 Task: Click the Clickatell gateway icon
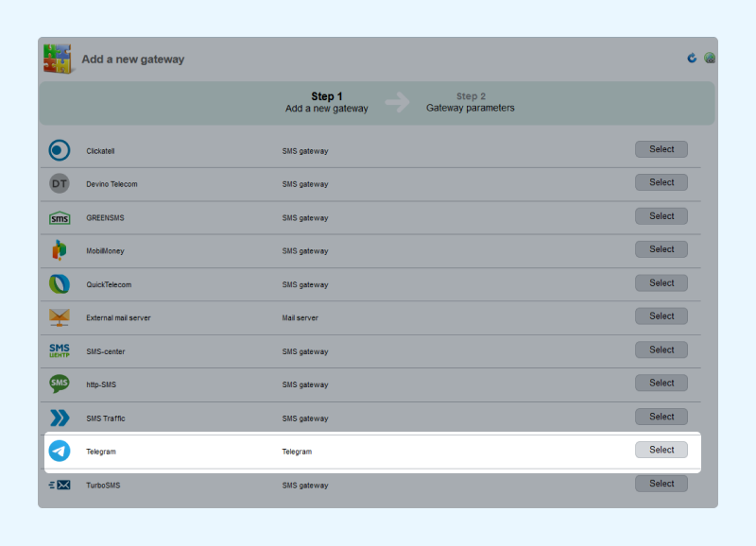point(60,150)
